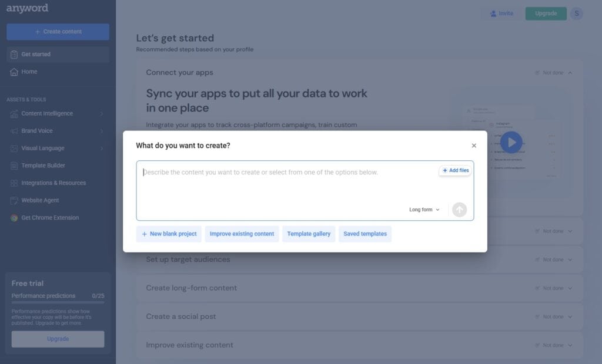The height and width of the screenshot is (364, 602).
Task: Click the Chrome Extension icon
Action: click(14, 218)
